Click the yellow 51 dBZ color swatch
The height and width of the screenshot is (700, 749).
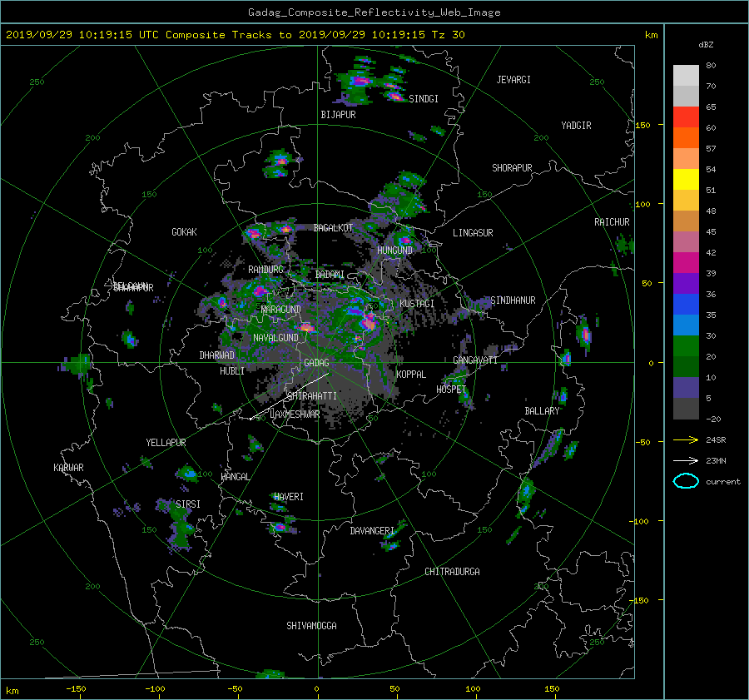(x=686, y=179)
